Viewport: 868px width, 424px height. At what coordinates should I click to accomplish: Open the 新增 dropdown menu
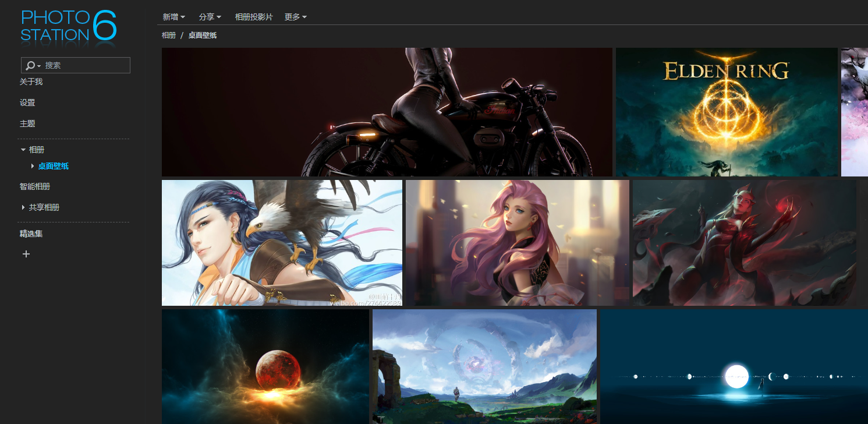coord(173,17)
